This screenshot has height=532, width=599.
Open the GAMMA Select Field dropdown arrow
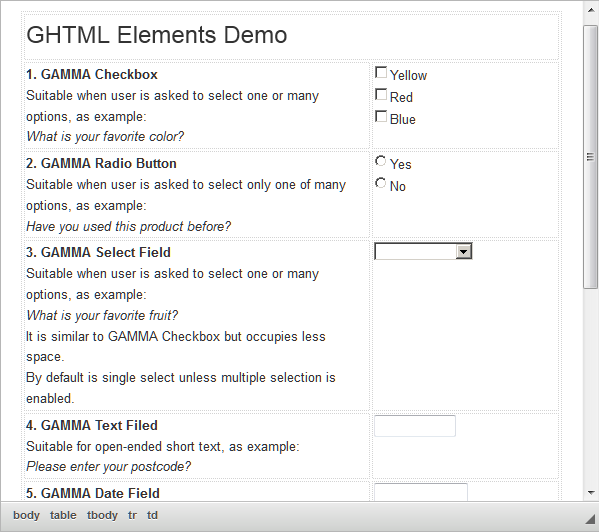[x=464, y=252]
